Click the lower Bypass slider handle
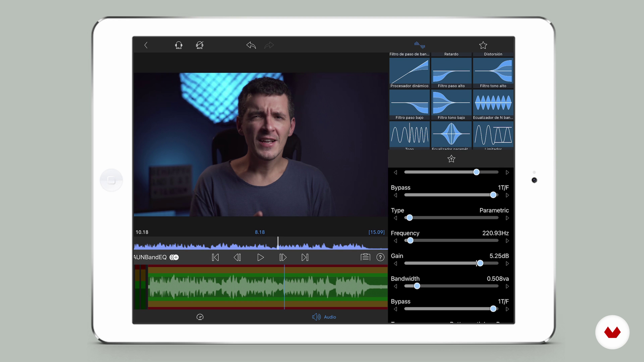Image resolution: width=644 pixels, height=362 pixels. [493, 309]
